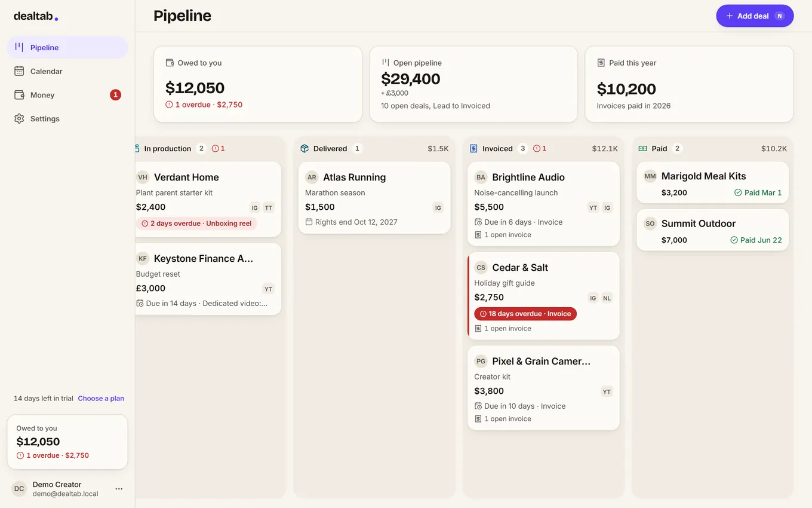Click the Paid Mar 1 status
812x508 pixels.
758,192
